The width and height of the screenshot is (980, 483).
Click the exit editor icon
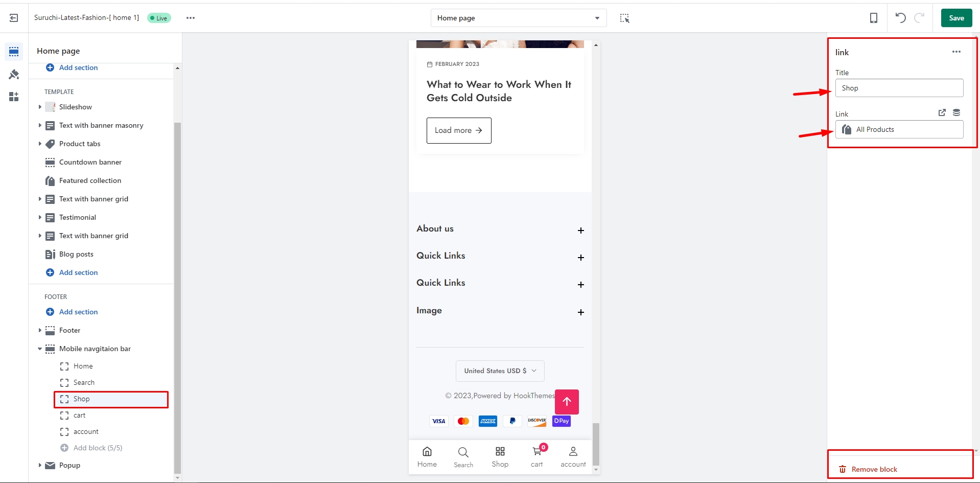point(14,18)
